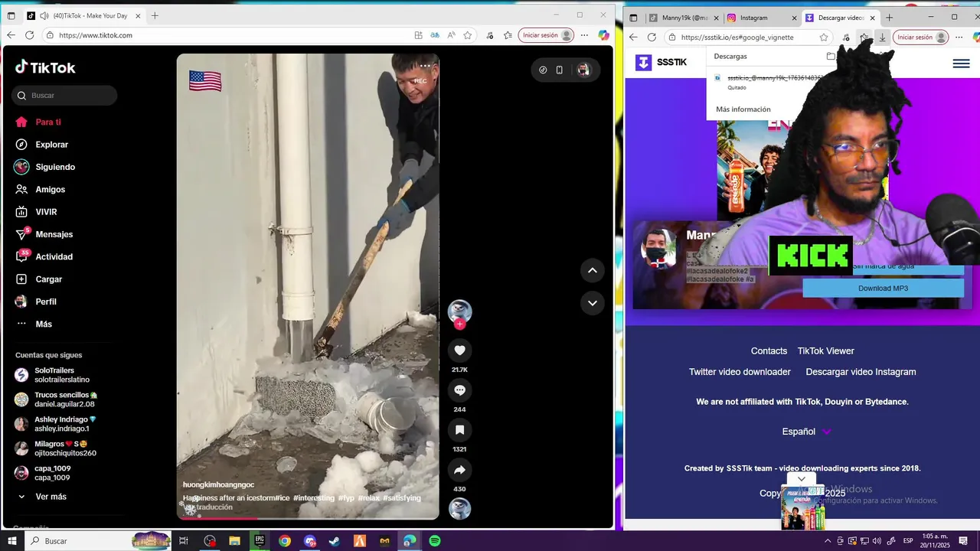Open comments on the TikTok video
This screenshot has height=551, width=980.
point(459,390)
